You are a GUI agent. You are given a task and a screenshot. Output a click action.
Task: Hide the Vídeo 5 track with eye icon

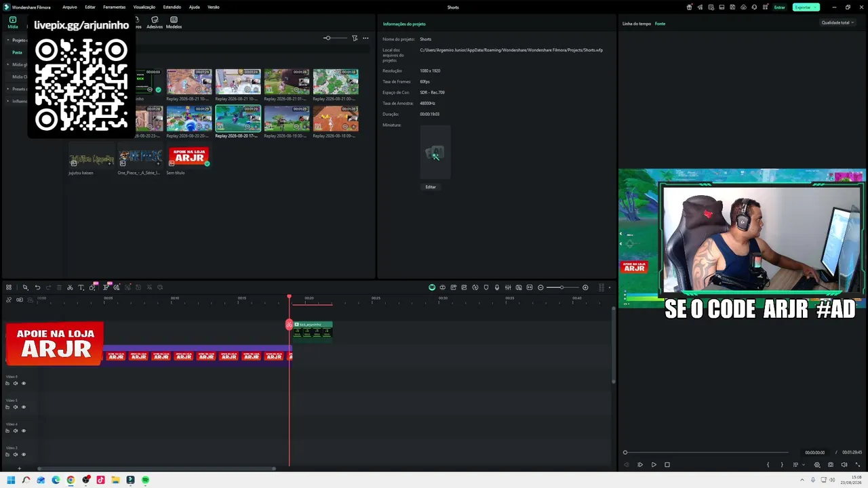[x=24, y=407]
